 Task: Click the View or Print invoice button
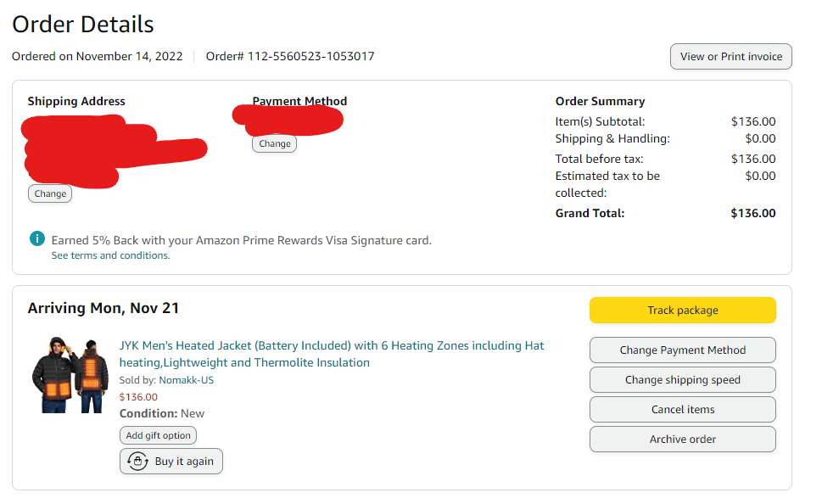point(730,57)
